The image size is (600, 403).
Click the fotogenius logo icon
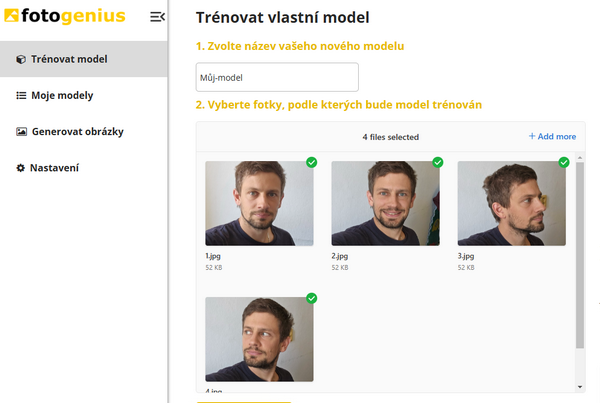pos(11,16)
